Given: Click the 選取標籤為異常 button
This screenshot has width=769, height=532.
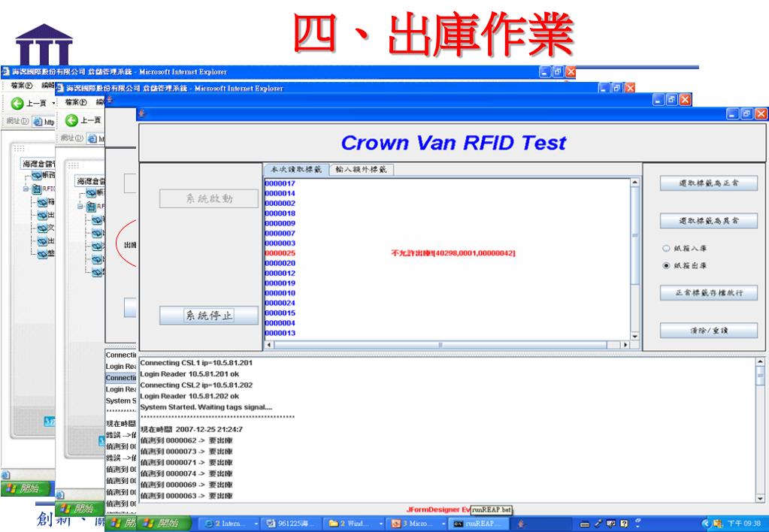Looking at the screenshot, I should [x=709, y=221].
